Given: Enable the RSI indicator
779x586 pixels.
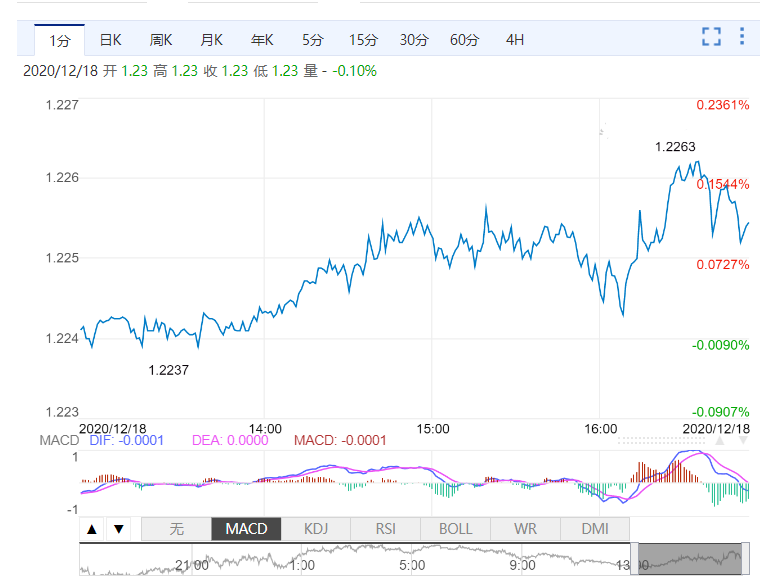Looking at the screenshot, I should [385, 529].
